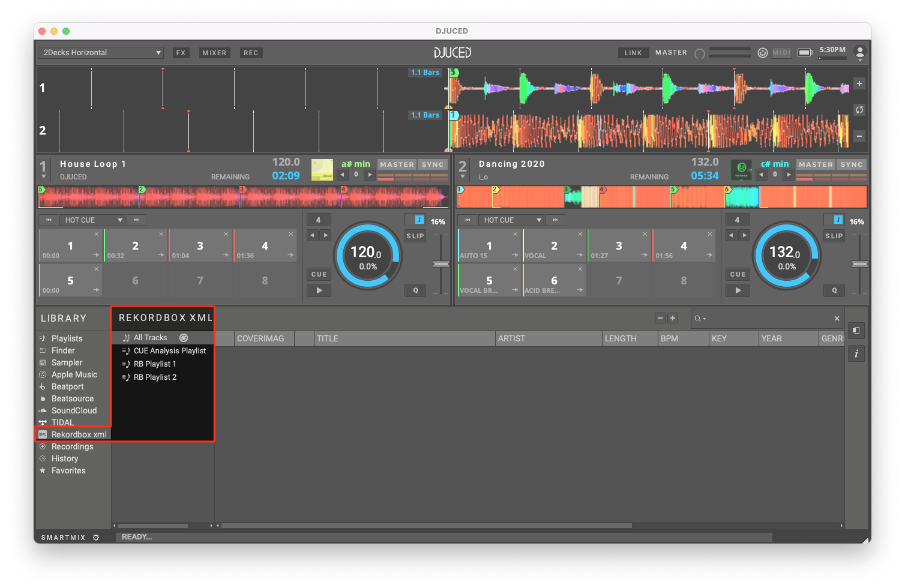The height and width of the screenshot is (588, 905).
Task: Toggle SLIP mode on deck 1
Action: click(x=415, y=236)
